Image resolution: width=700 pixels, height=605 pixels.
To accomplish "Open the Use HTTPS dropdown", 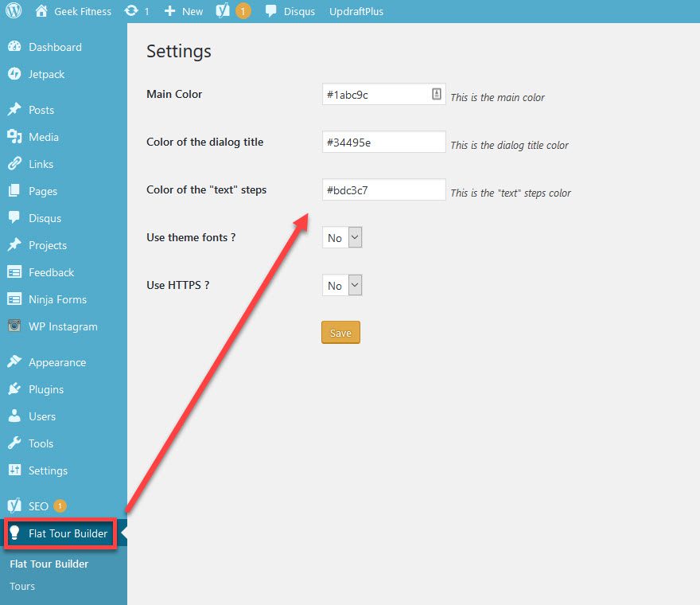I will (341, 285).
